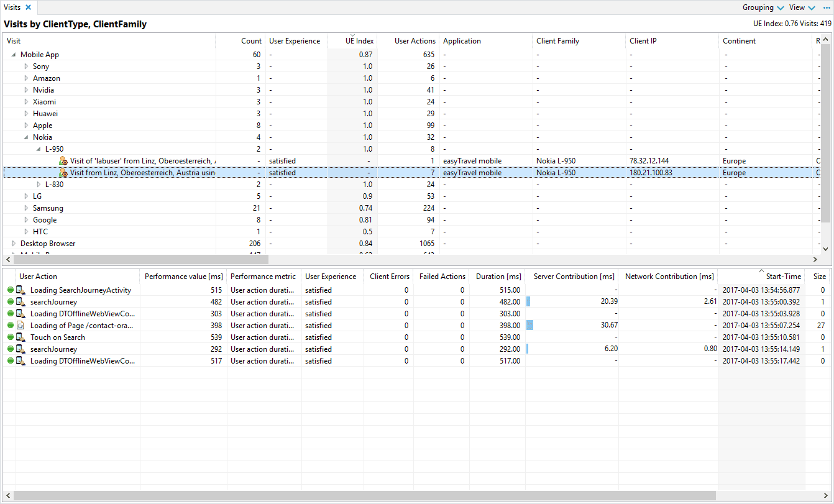Viewport: 834px width, 504px height.
Task: Expand the Sony node
Action: coord(26,66)
